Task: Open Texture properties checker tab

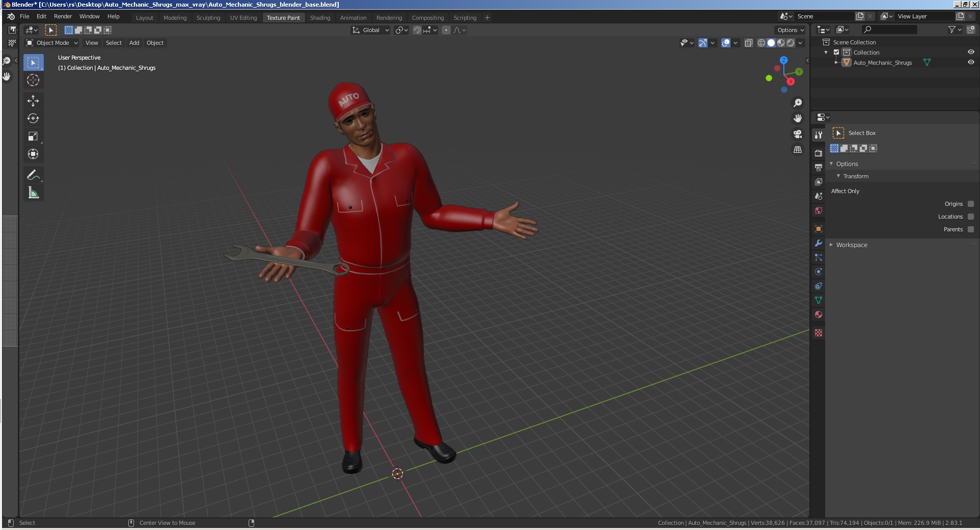Action: [819, 333]
